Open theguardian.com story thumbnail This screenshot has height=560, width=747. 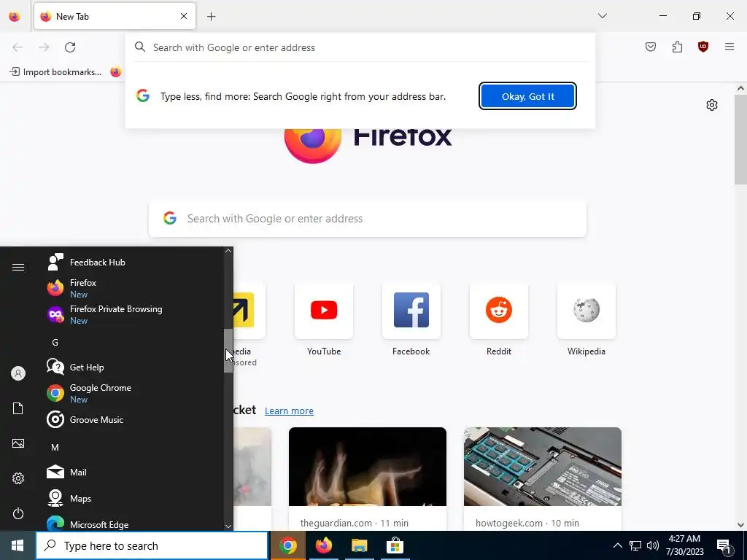pyautogui.click(x=368, y=467)
